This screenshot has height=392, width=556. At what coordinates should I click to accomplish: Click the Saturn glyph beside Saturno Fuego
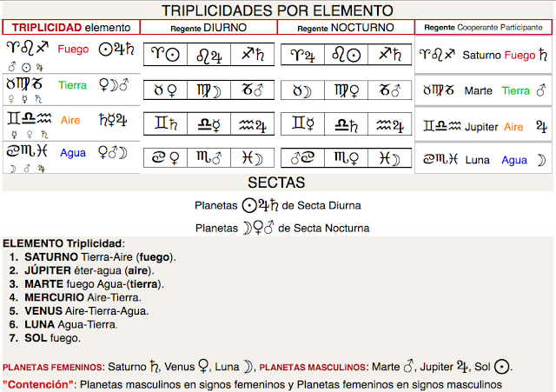coord(543,55)
